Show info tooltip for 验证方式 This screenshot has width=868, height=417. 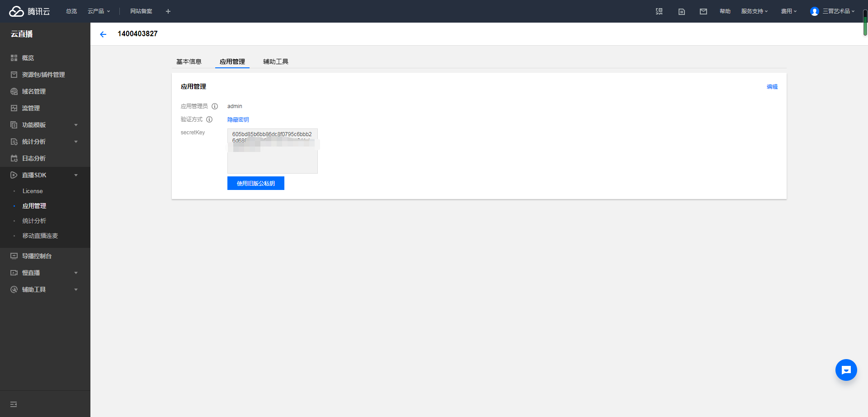[209, 119]
